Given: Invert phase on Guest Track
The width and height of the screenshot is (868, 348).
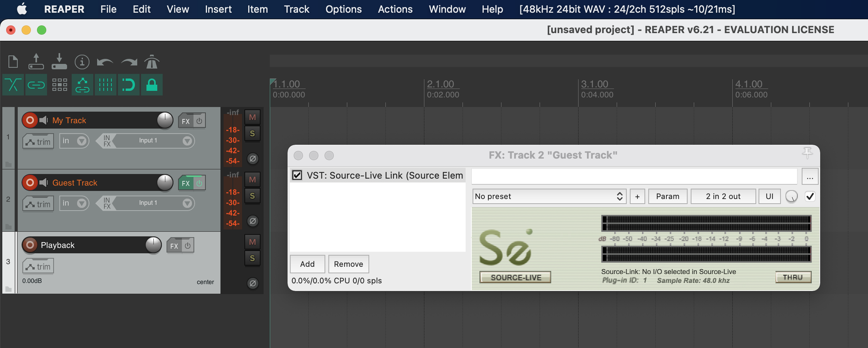Looking at the screenshot, I should (253, 221).
